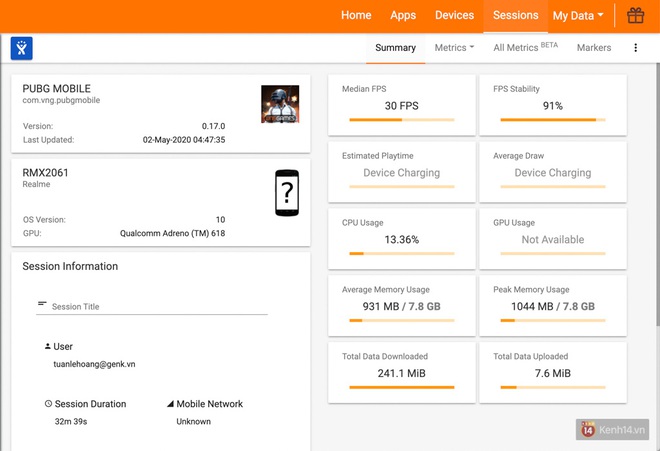Click the Peak Memory Usage bar
The image size is (660, 451).
point(553,320)
